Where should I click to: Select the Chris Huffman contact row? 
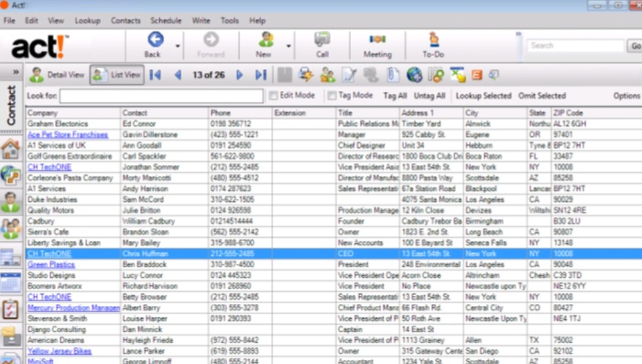pyautogui.click(x=334, y=254)
